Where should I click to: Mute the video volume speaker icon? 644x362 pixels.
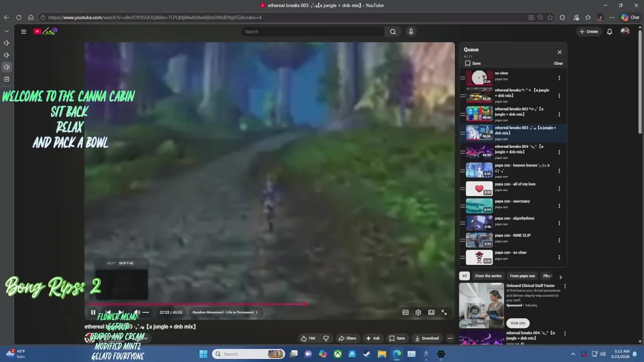click(136, 312)
